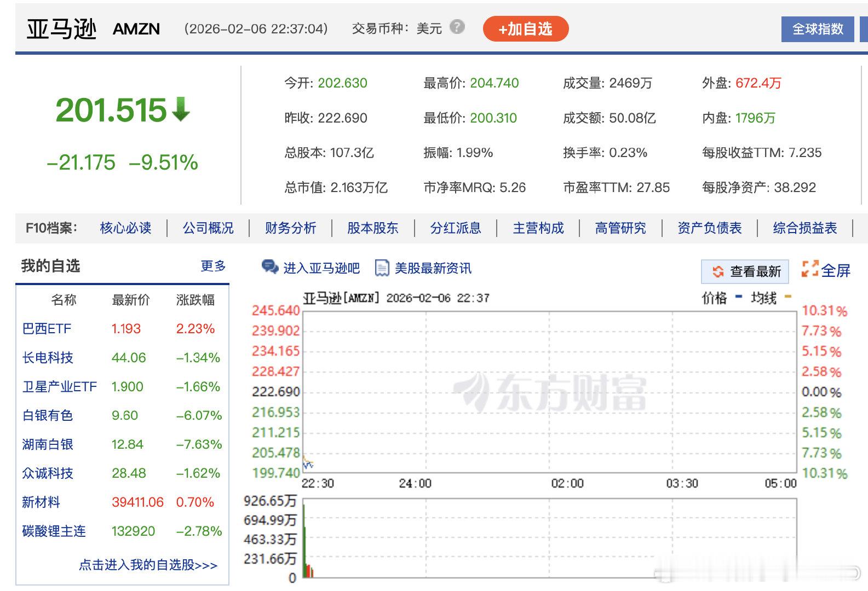Click the 内盘 value 1796万
The width and height of the screenshot is (868, 591).
756,118
